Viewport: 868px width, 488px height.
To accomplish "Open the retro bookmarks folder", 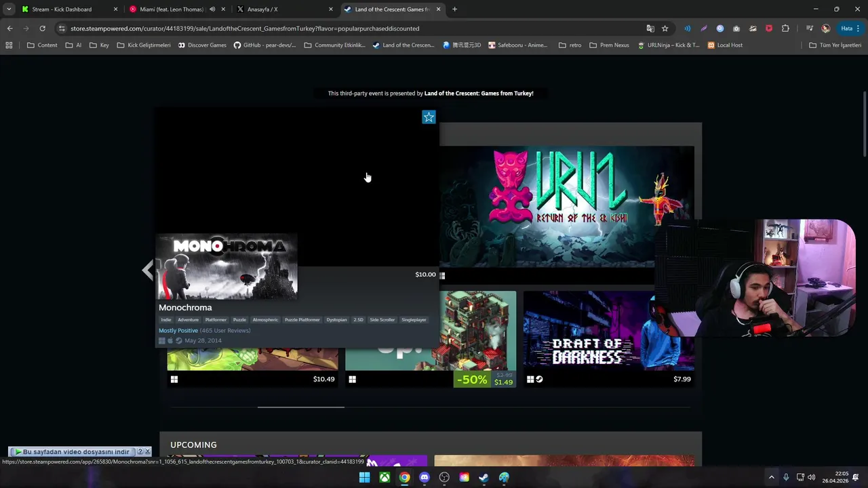I will pos(570,45).
